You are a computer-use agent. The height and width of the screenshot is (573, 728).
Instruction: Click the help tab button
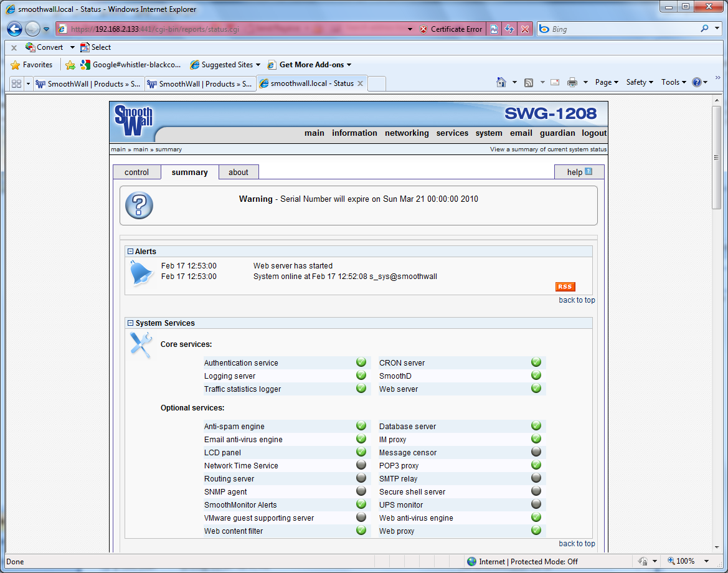[579, 173]
